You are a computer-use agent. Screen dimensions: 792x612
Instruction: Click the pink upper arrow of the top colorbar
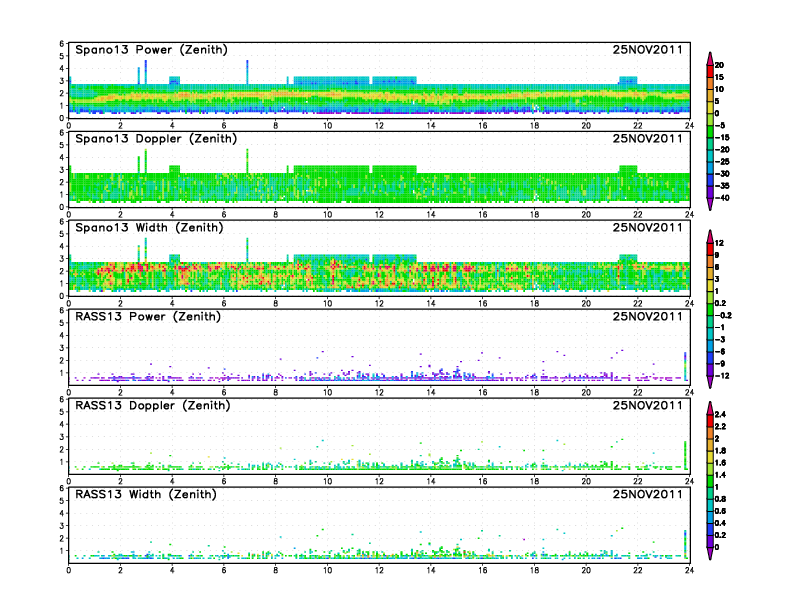coord(710,59)
